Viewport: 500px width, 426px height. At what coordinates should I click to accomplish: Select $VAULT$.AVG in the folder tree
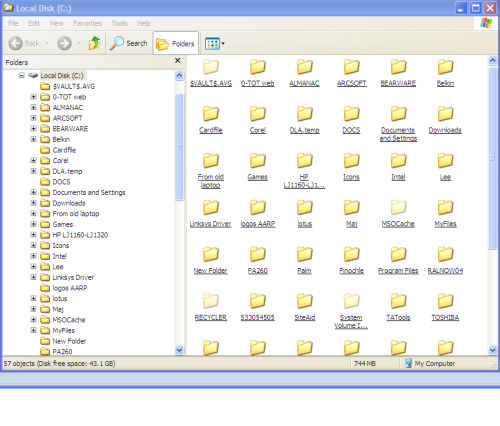68,86
